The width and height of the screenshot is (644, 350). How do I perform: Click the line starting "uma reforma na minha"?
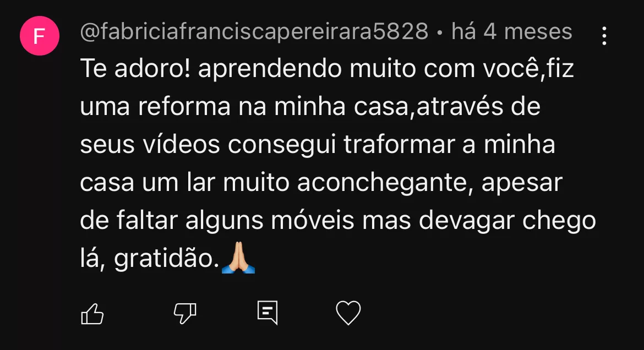pyautogui.click(x=310, y=106)
